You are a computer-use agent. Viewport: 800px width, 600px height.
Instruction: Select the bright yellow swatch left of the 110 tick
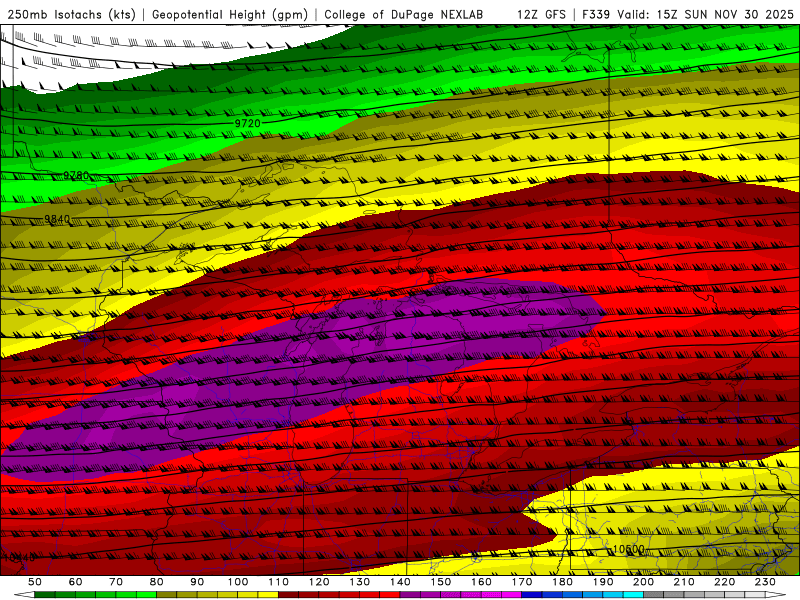click(x=268, y=595)
